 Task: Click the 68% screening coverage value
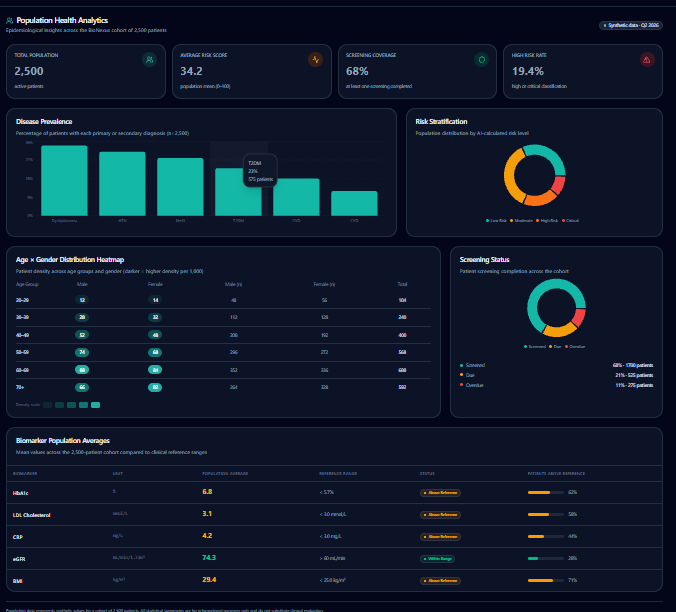(357, 71)
